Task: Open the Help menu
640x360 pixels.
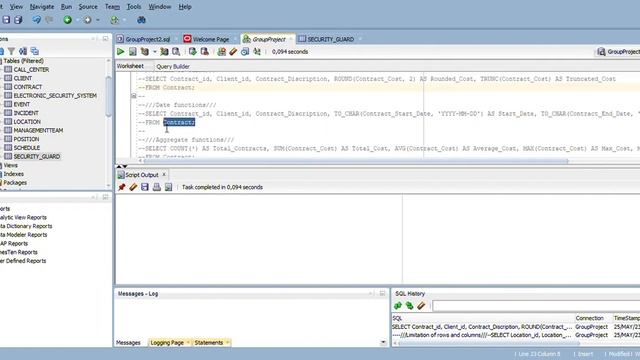Action: tap(185, 7)
